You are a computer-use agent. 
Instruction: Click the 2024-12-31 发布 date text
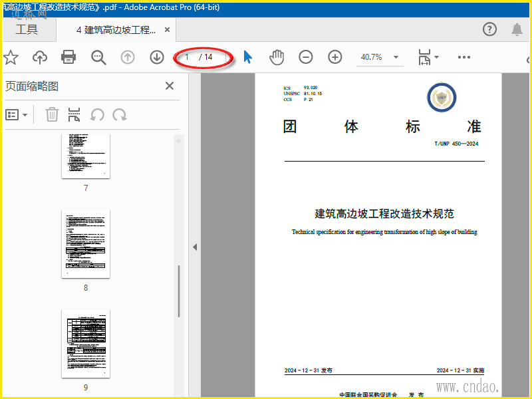pyautogui.click(x=309, y=370)
